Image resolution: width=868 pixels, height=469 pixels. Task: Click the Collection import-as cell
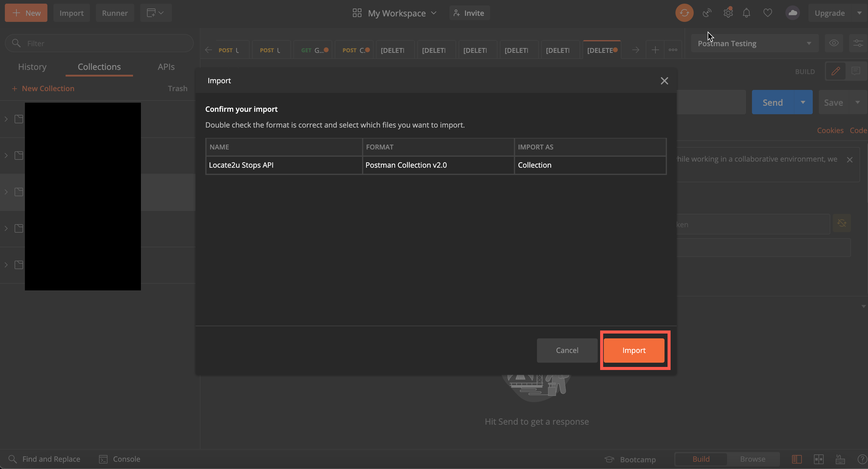590,165
